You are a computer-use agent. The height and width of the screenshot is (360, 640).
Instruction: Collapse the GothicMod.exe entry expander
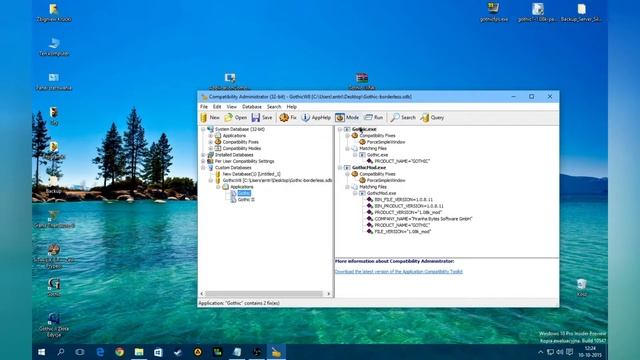pyautogui.click(x=340, y=168)
